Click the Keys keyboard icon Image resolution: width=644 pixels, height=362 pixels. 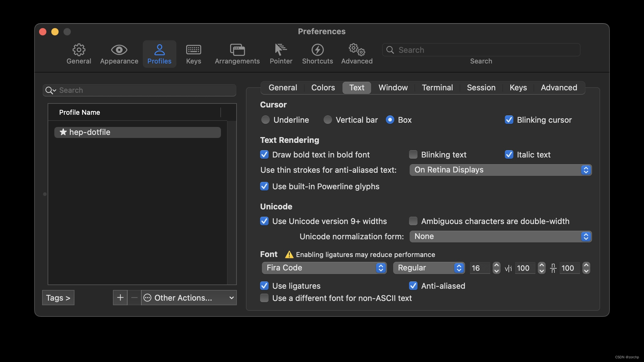coord(193,54)
